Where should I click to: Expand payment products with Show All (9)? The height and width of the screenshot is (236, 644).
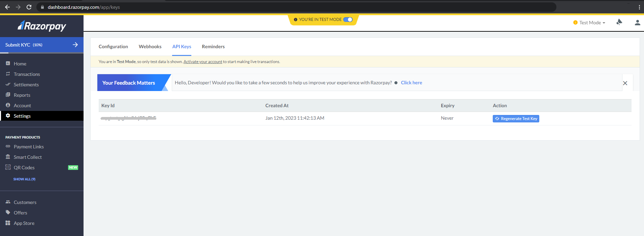(x=24, y=179)
